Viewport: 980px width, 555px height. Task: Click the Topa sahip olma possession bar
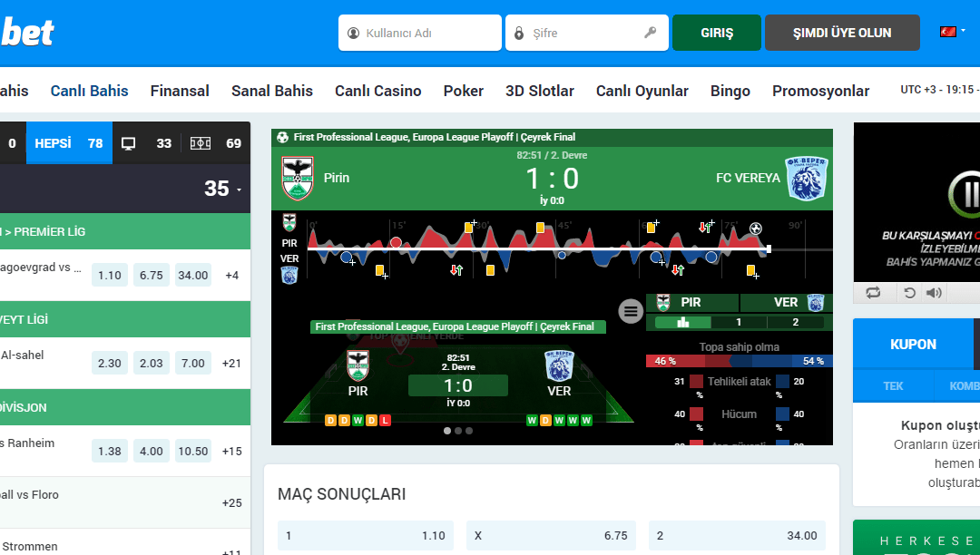(739, 362)
